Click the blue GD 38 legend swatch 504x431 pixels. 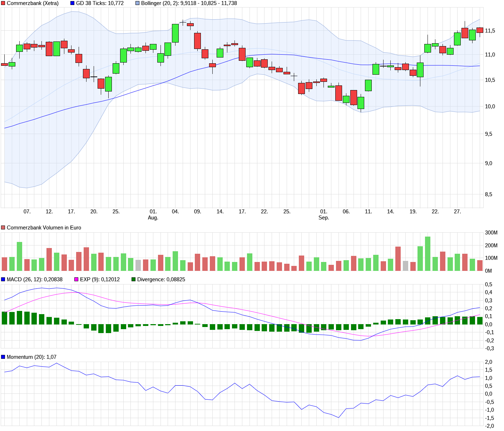point(73,3)
